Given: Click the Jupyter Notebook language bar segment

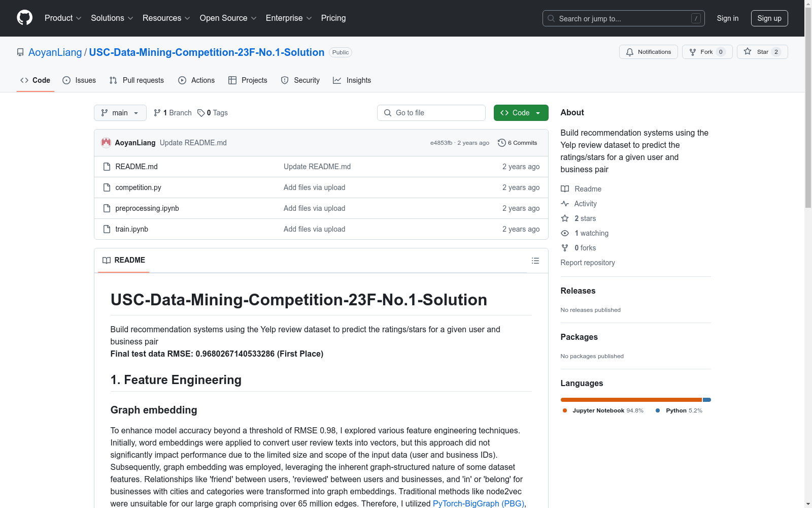Looking at the screenshot, I should point(631,400).
